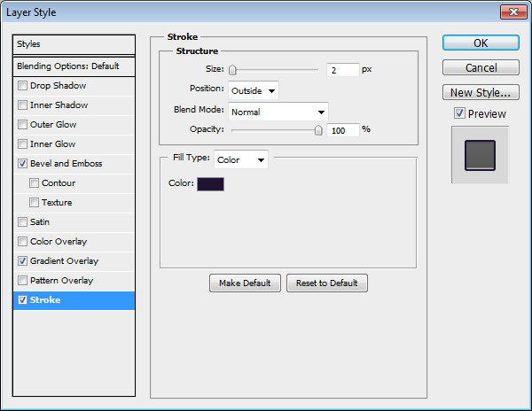Screen dimensions: 532x411
Task: Enable the Texture checkbox
Action: tap(34, 202)
